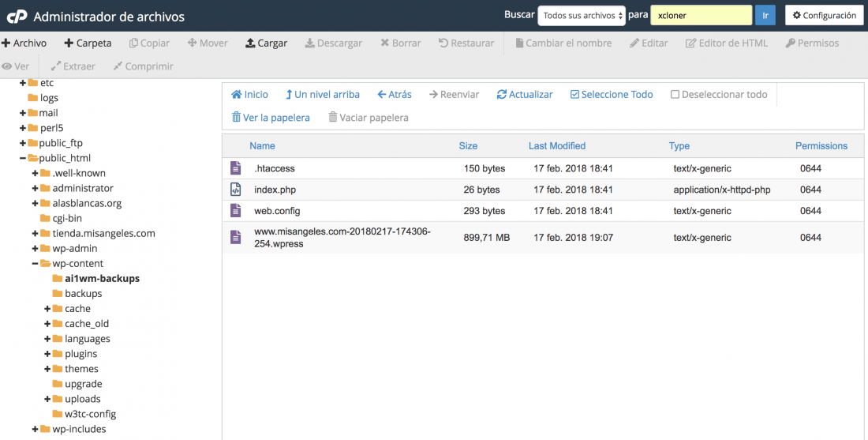Open the Todos sus archivos dropdown

click(582, 16)
